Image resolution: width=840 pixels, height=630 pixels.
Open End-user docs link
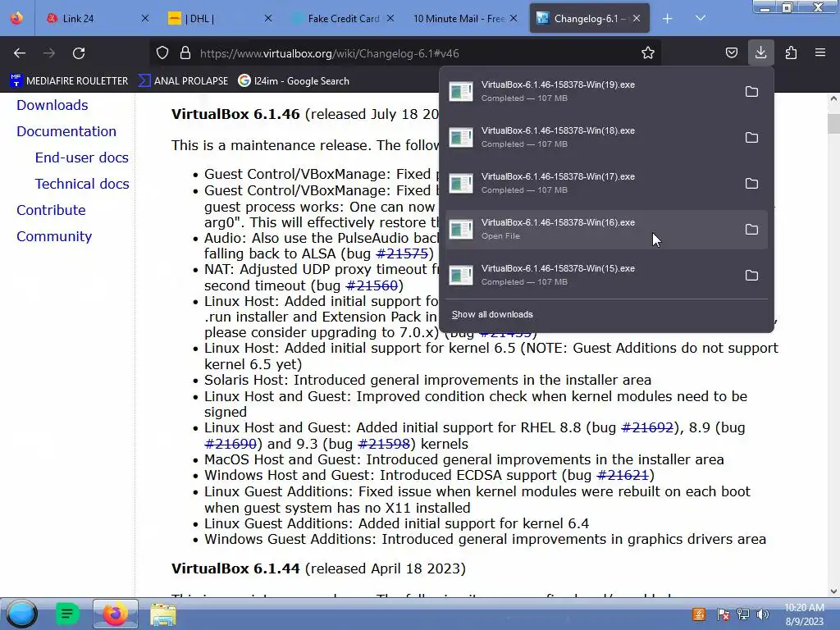pos(81,157)
